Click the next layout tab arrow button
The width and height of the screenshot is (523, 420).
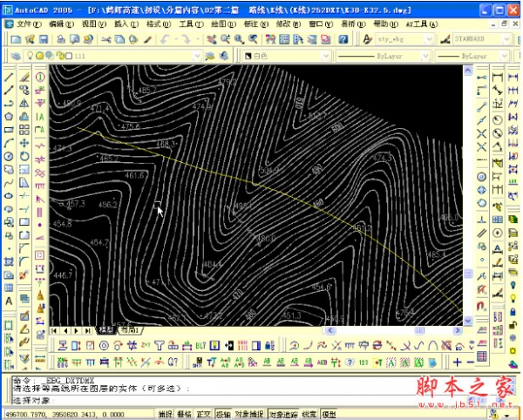(x=77, y=330)
